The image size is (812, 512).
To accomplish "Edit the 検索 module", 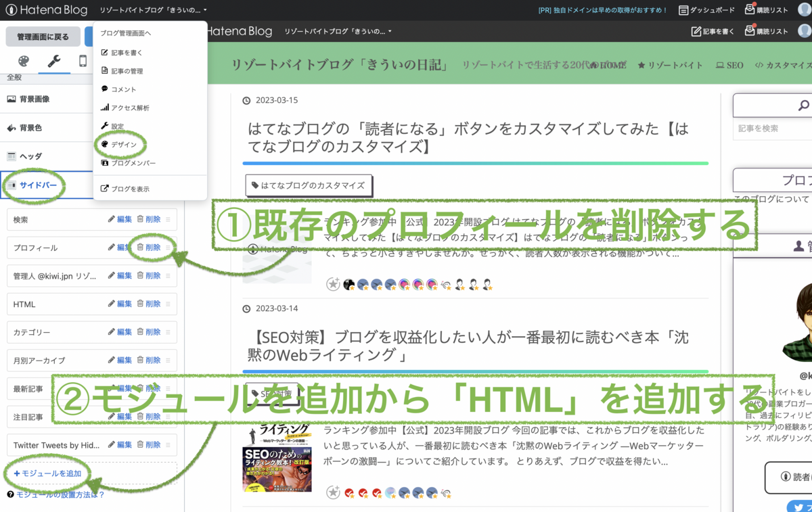I will coord(120,219).
